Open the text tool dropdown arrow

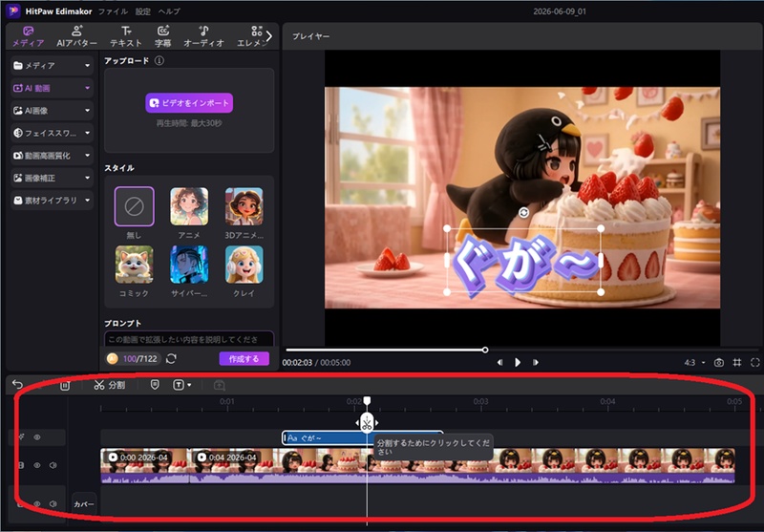(189, 385)
